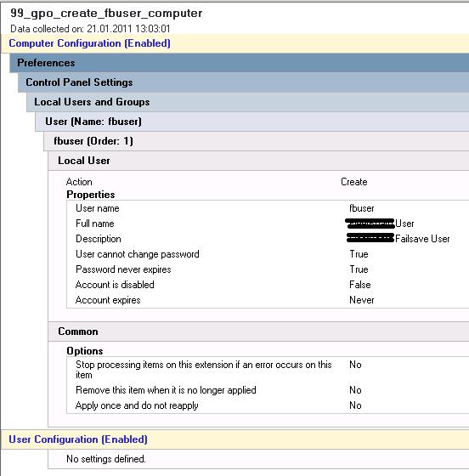Click No value for Remove this item
The image size is (469, 476).
355,390
